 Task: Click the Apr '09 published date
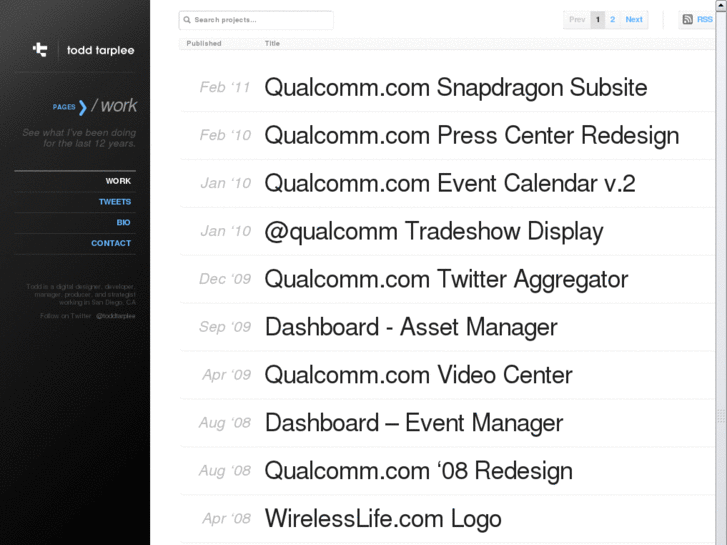pyautogui.click(x=226, y=375)
